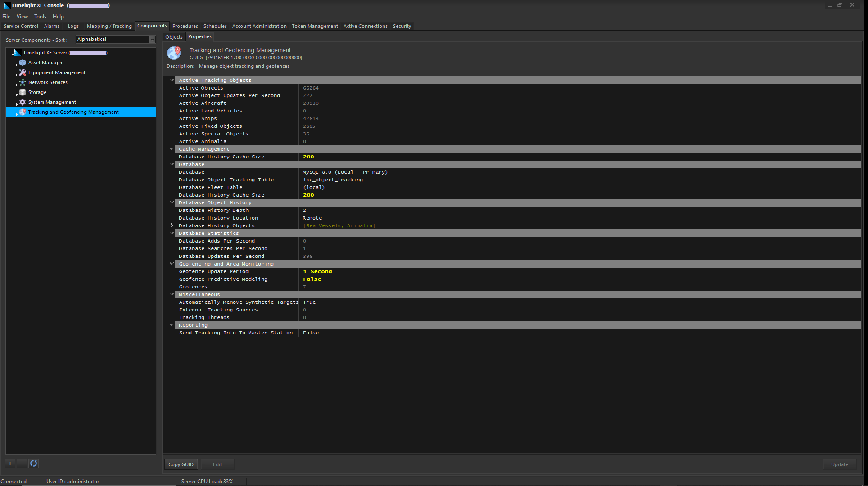The height and width of the screenshot is (486, 868).
Task: Switch to the Objects sub-tab
Action: point(174,37)
